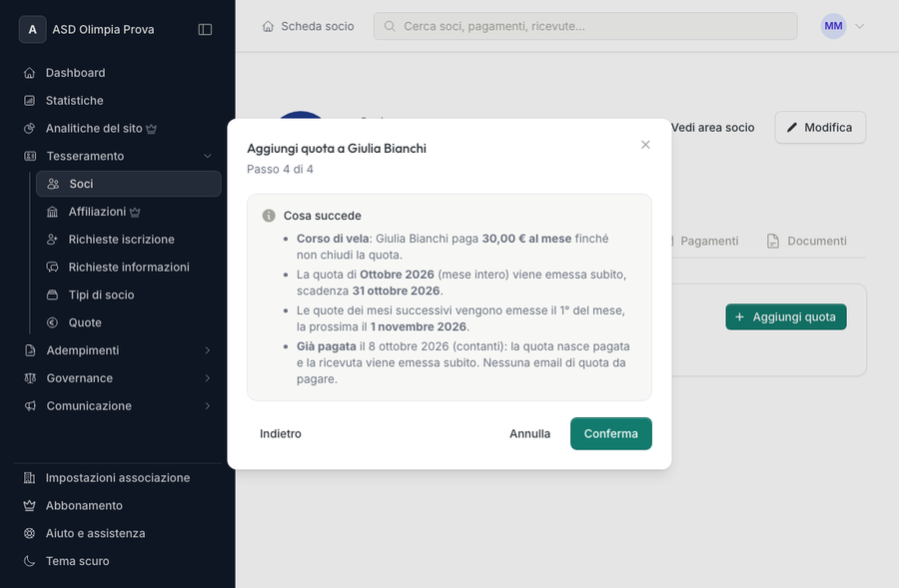Image resolution: width=899 pixels, height=588 pixels.
Task: Confirm the quota with Conferma
Action: tap(610, 434)
